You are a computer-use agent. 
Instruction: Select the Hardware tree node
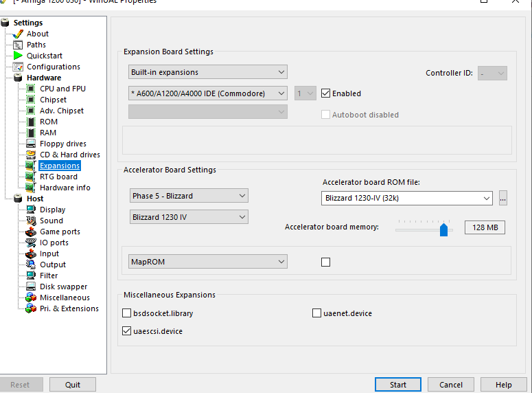click(44, 78)
